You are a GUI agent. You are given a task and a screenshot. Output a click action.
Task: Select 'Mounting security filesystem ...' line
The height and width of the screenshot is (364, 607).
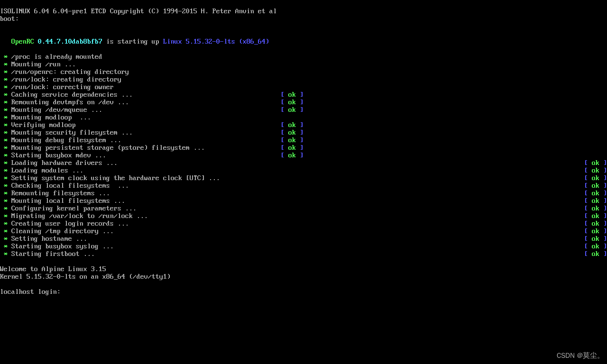pos(68,132)
